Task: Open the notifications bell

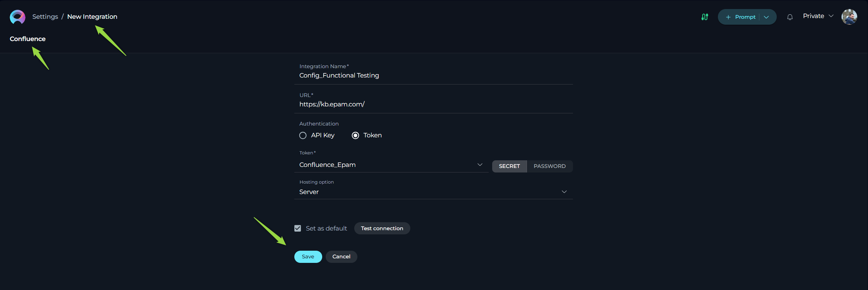Action: 790,17
